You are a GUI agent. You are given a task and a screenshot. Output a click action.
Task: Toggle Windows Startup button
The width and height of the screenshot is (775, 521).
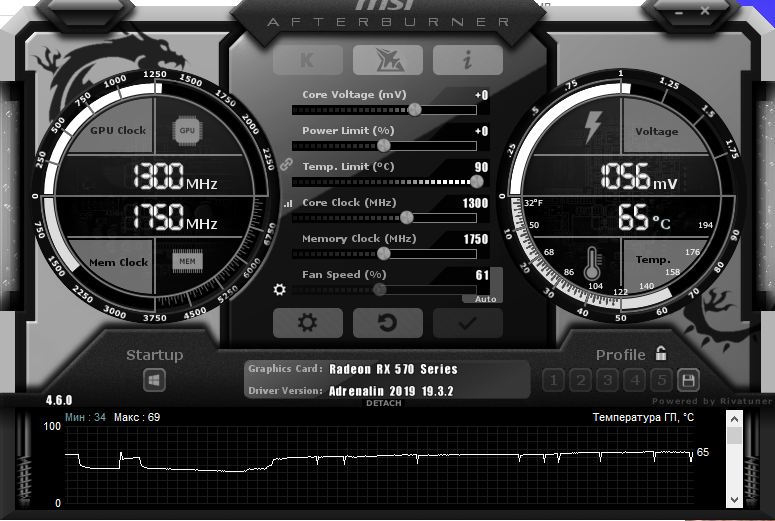point(154,381)
